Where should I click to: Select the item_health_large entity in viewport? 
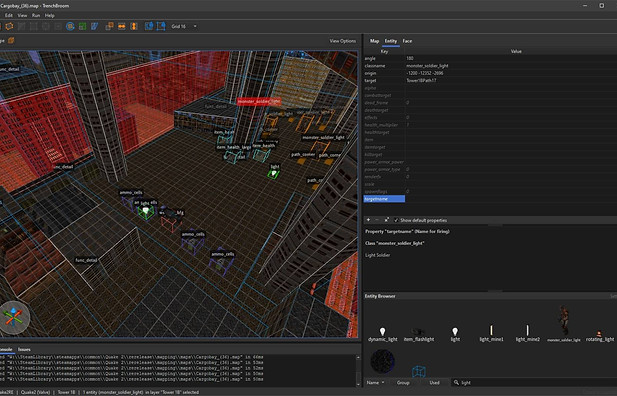(x=233, y=156)
